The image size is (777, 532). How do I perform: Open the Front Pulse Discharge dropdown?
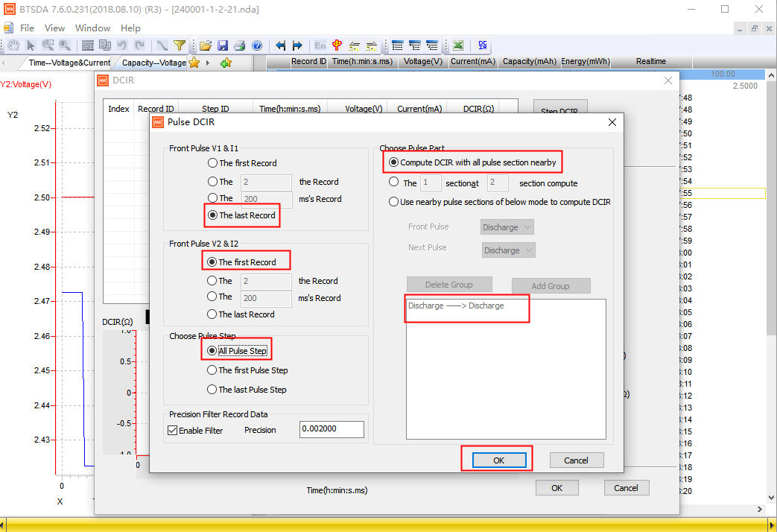coord(507,227)
